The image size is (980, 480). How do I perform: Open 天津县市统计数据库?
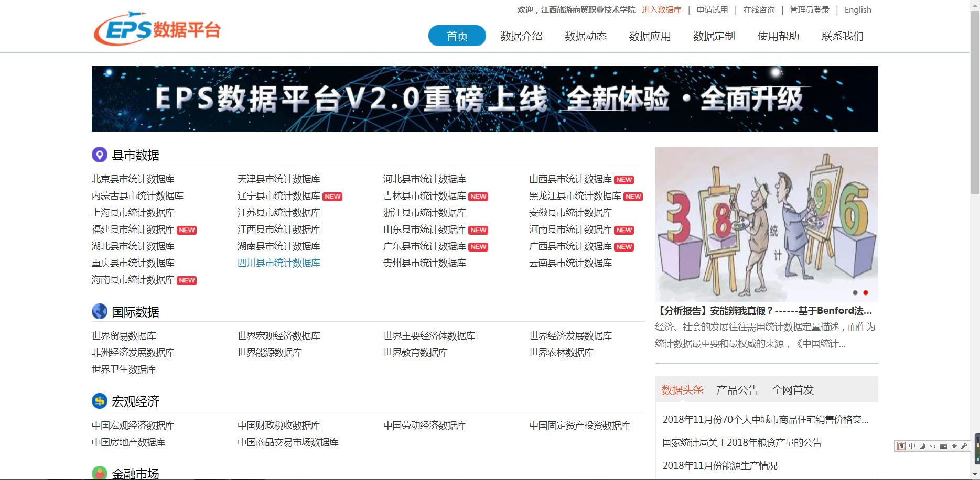point(279,179)
